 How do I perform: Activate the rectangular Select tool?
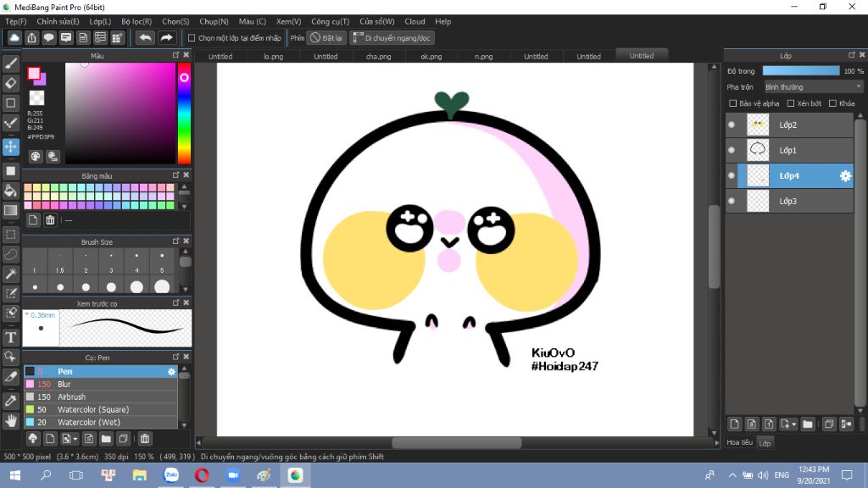click(x=10, y=235)
